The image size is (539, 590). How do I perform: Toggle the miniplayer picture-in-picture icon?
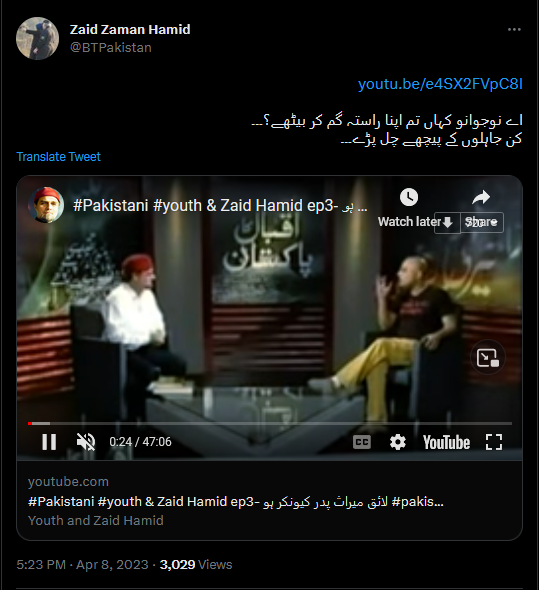pos(487,358)
